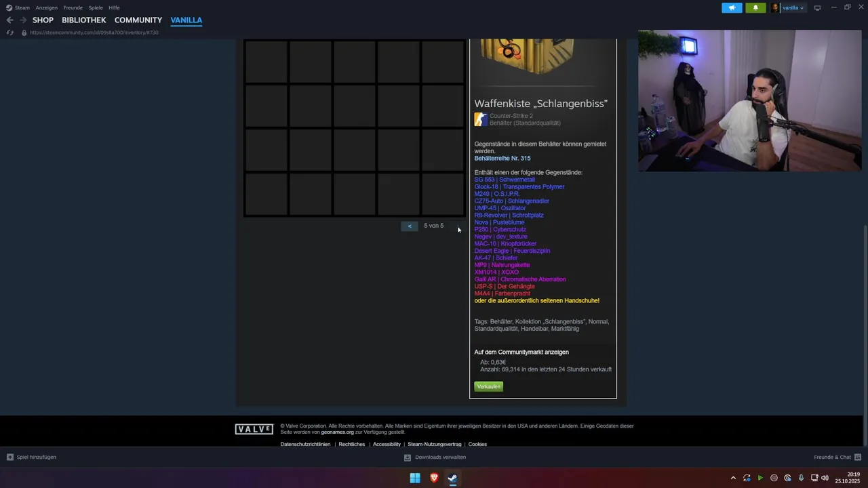This screenshot has width=868, height=488.
Task: Click the steamcommunity inventory URL field
Action: pyautogui.click(x=94, y=33)
